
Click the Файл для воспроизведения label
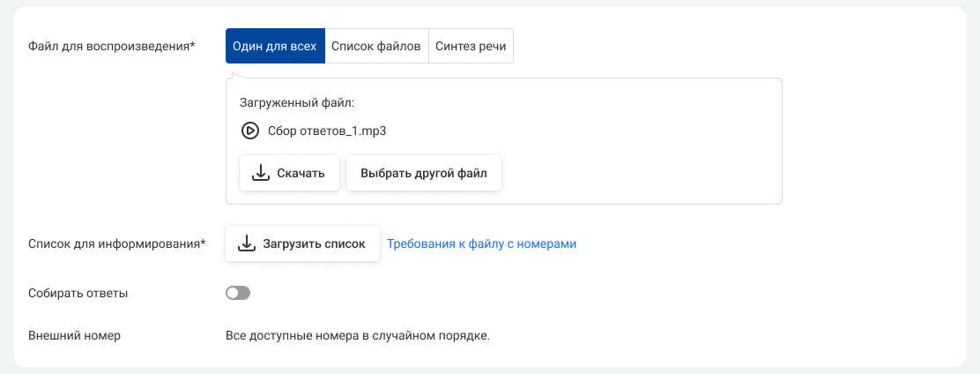pos(112,47)
